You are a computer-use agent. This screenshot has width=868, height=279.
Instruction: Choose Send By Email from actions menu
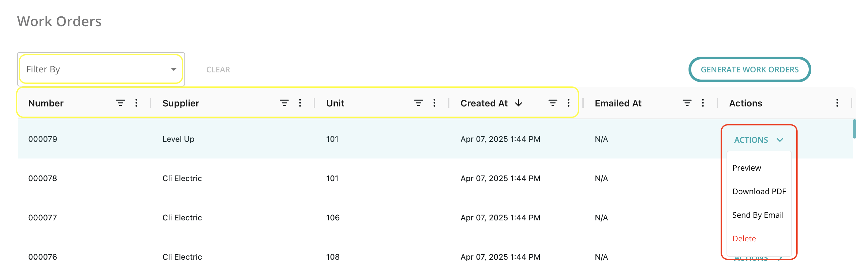tap(758, 215)
